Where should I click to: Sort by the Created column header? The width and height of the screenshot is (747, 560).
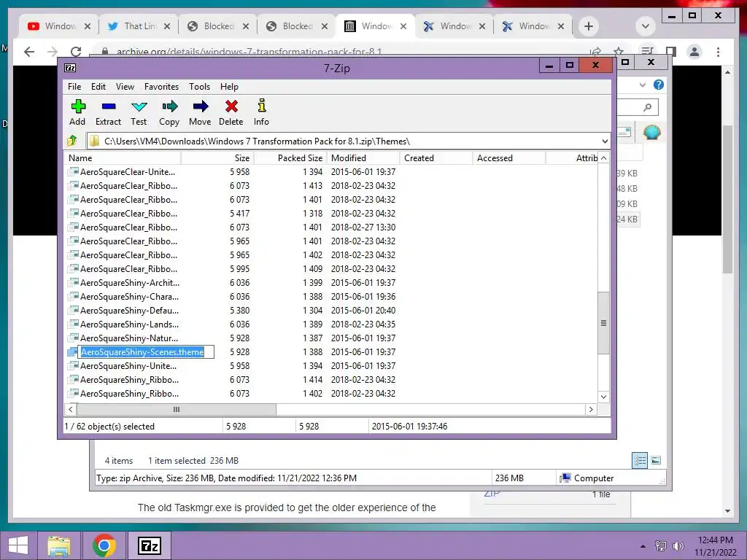pyautogui.click(x=436, y=158)
